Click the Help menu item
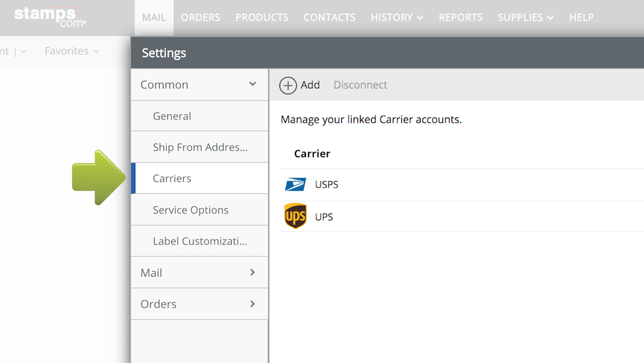Image resolution: width=644 pixels, height=363 pixels. pyautogui.click(x=581, y=17)
